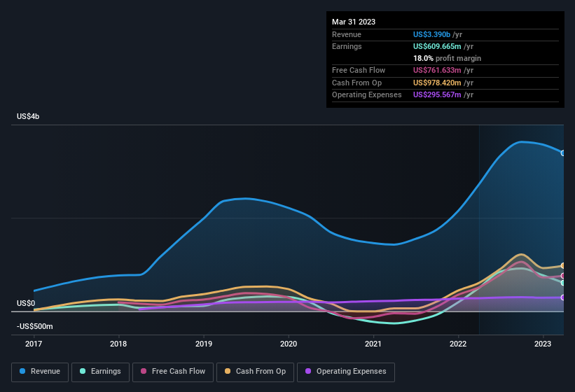575x392 pixels.
Task: Click the US$761.633m free cash flow value
Action: click(437, 70)
